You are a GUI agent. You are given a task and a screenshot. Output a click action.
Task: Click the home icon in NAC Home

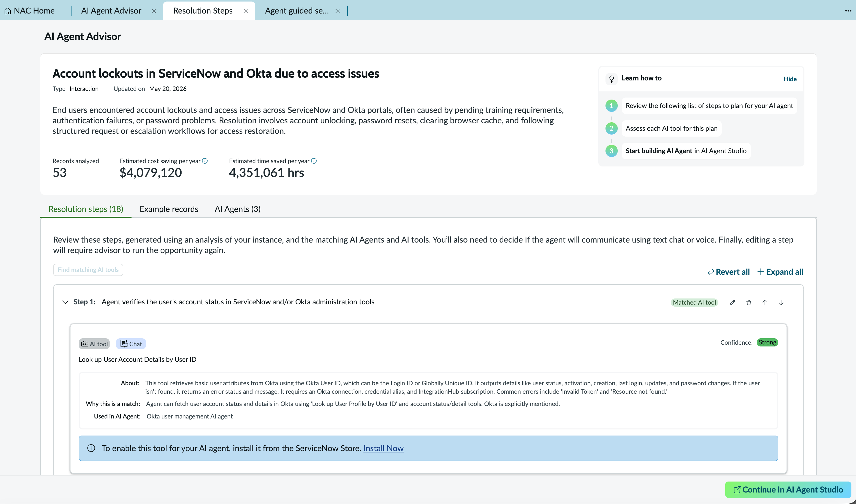coord(7,11)
